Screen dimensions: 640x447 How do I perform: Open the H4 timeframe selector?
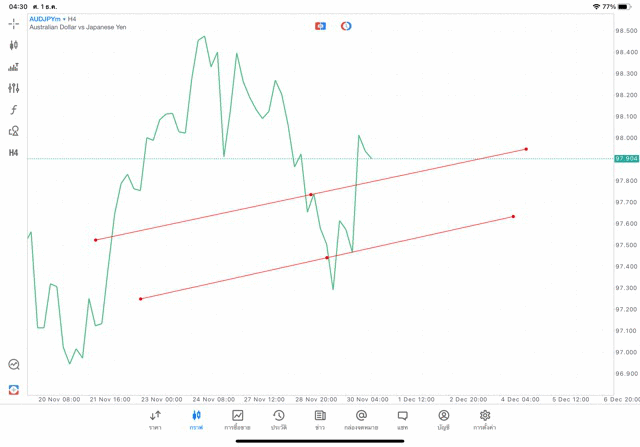(x=14, y=153)
